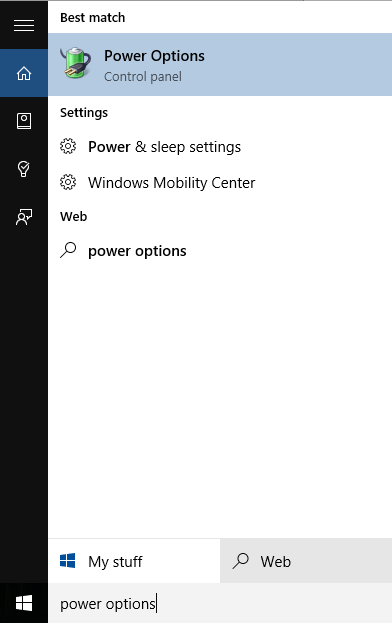
Task: Click the Control panel subtitle text
Action: pyautogui.click(x=143, y=76)
